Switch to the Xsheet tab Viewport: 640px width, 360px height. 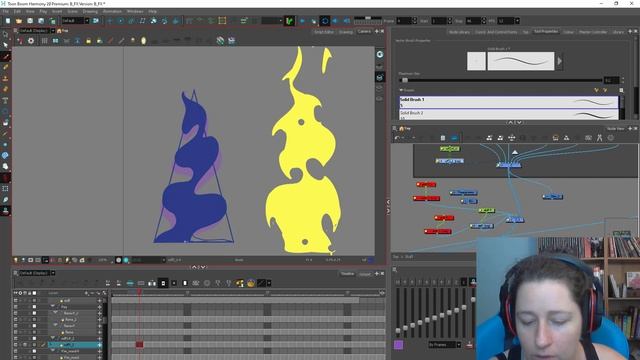[x=364, y=274]
